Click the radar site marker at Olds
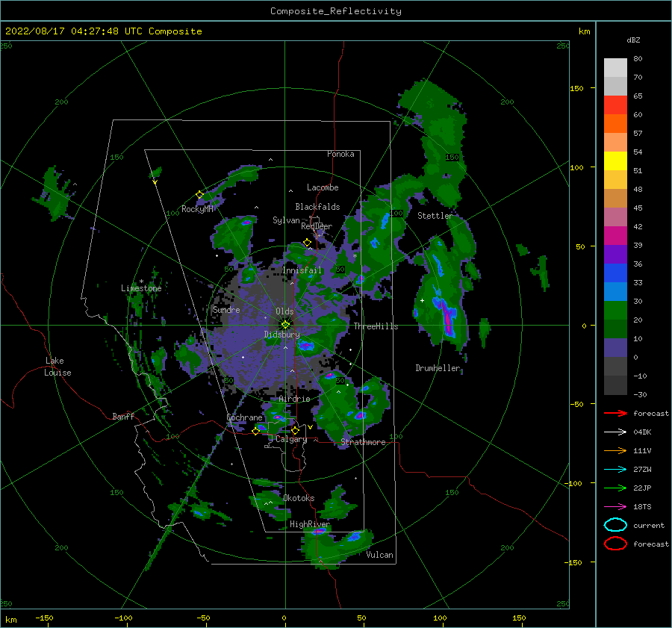 click(x=285, y=325)
